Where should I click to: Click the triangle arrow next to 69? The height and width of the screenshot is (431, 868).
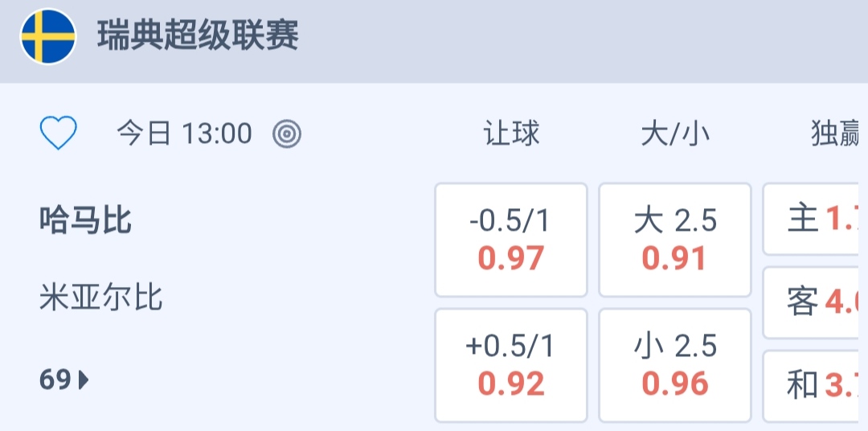click(84, 380)
